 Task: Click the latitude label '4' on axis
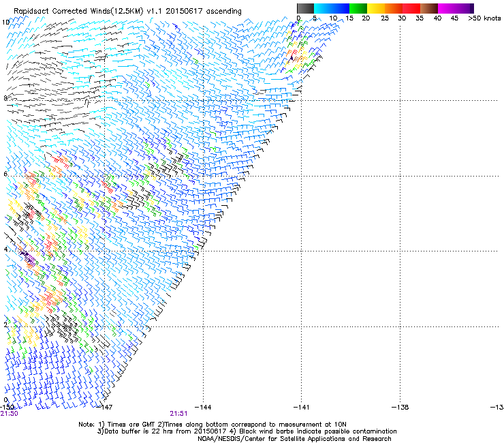coord(5,249)
